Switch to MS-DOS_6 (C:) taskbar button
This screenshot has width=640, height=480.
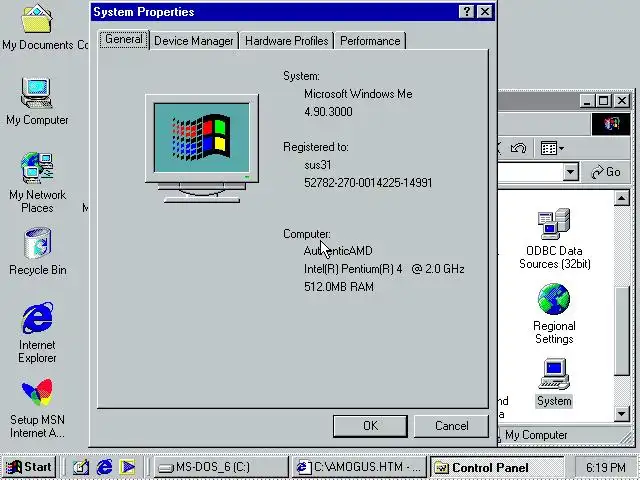click(221, 467)
